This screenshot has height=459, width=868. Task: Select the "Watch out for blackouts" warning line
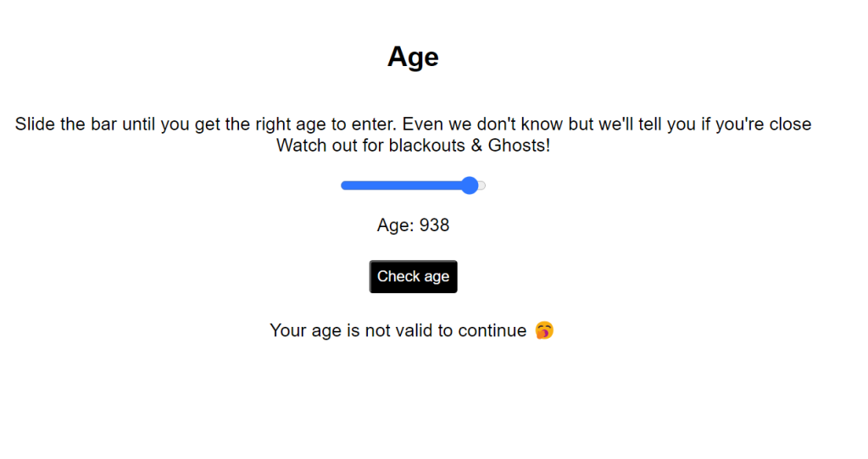(413, 145)
